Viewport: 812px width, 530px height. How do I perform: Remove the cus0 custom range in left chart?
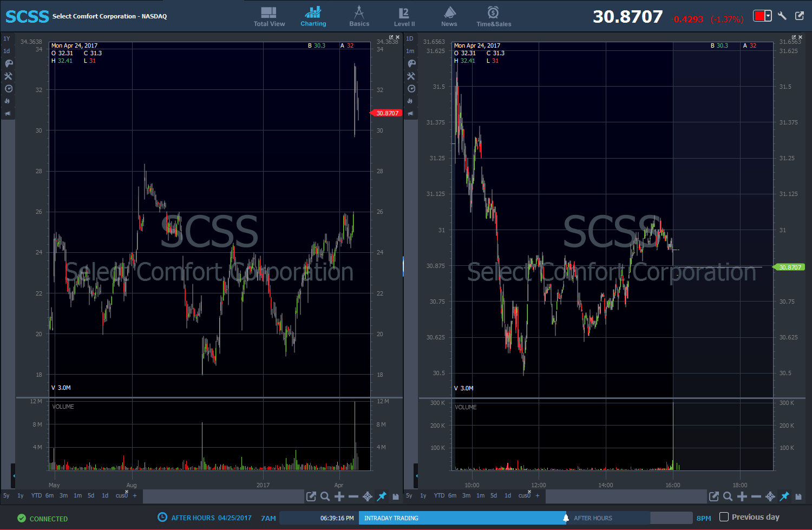point(127,492)
